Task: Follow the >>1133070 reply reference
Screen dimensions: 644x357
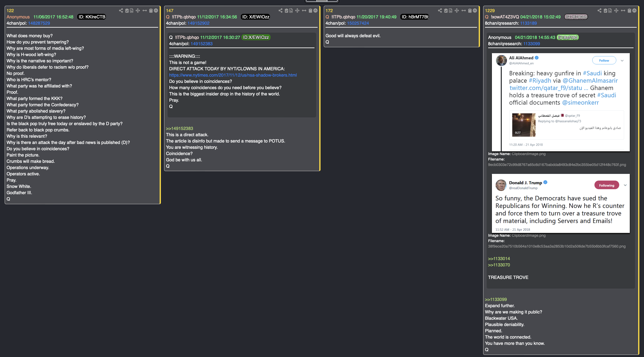Action: (499, 265)
